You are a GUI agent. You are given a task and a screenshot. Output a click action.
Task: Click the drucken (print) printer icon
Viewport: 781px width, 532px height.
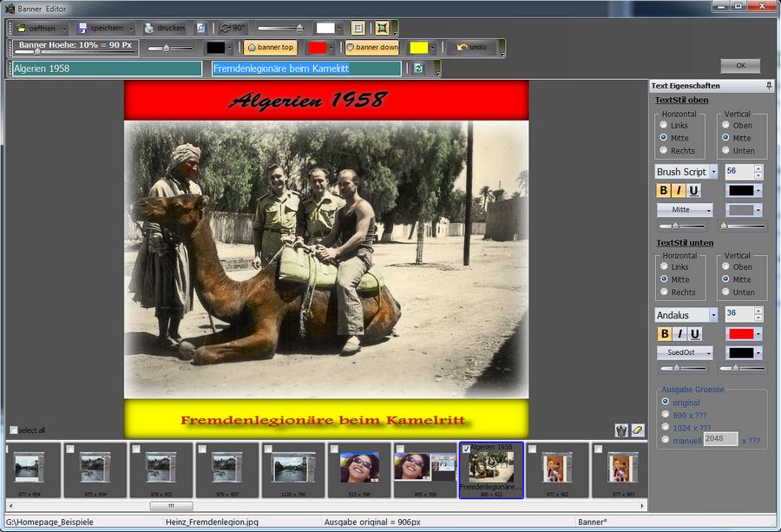(x=149, y=29)
